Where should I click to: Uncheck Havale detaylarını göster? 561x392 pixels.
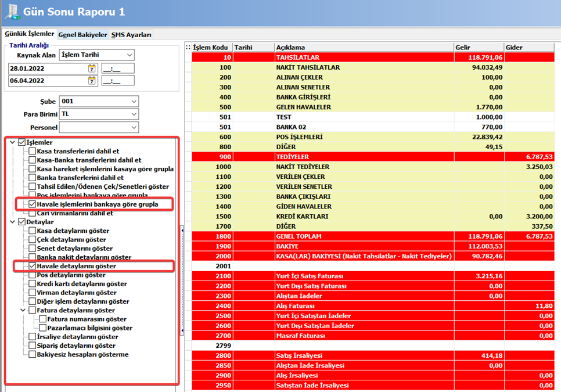[x=32, y=266]
